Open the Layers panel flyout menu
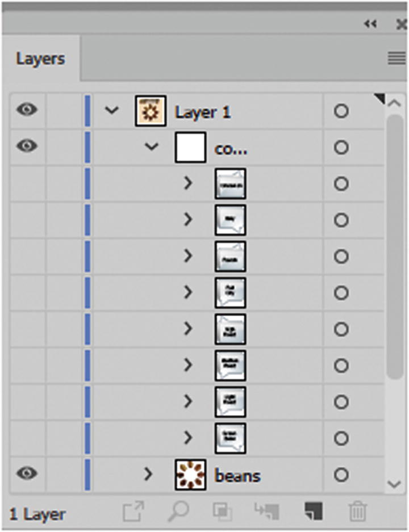 tap(396, 57)
